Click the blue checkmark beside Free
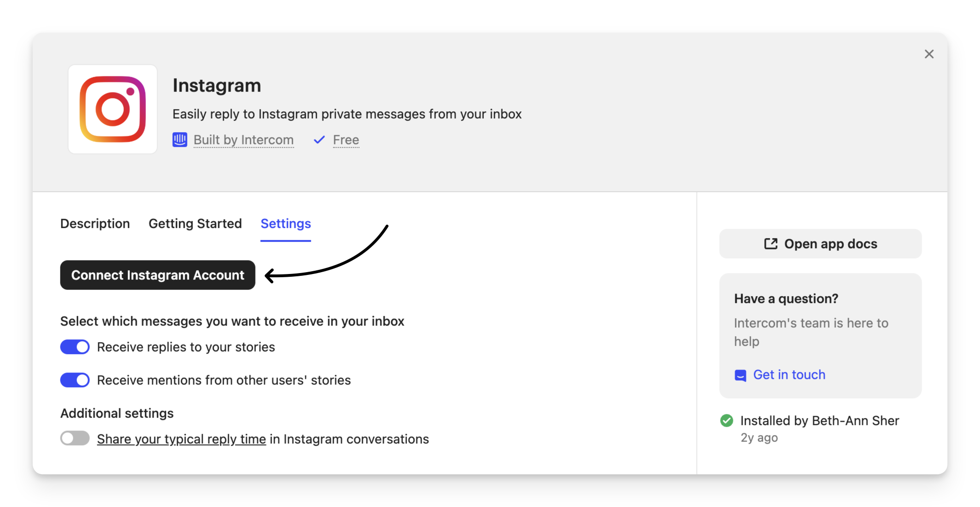This screenshot has width=980, height=507. pyautogui.click(x=319, y=140)
